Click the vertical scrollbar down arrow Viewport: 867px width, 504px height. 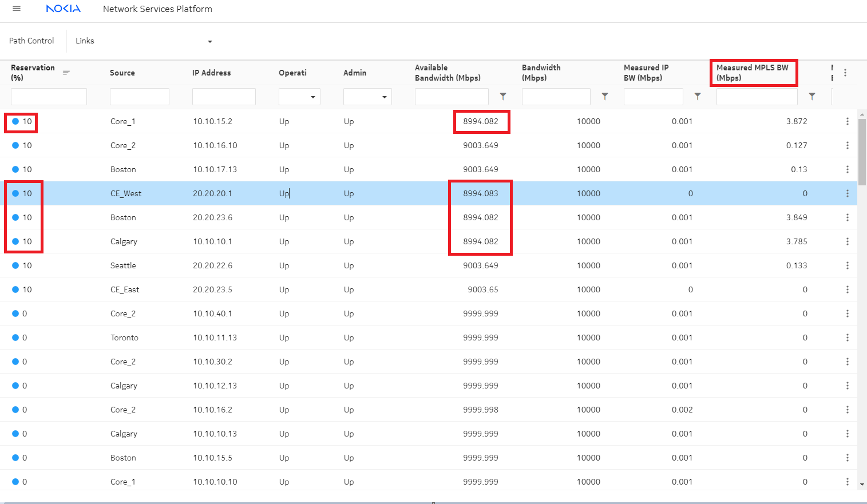click(x=862, y=485)
